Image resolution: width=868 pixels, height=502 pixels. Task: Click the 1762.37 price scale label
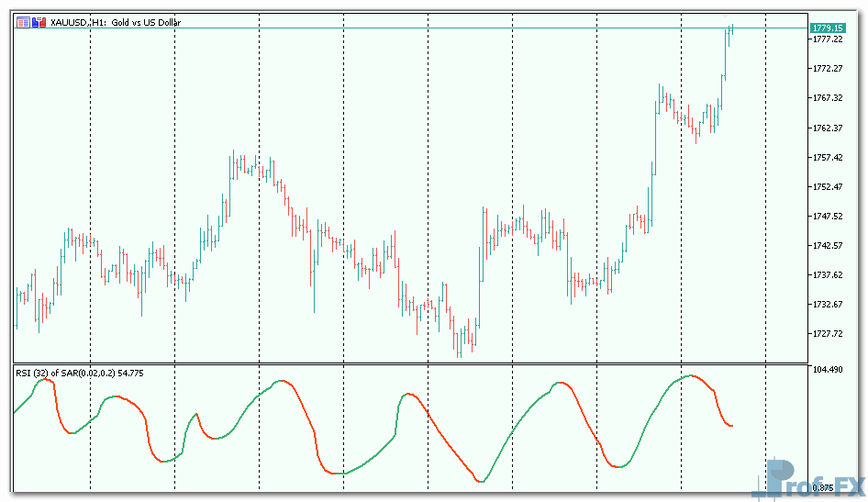pos(828,128)
